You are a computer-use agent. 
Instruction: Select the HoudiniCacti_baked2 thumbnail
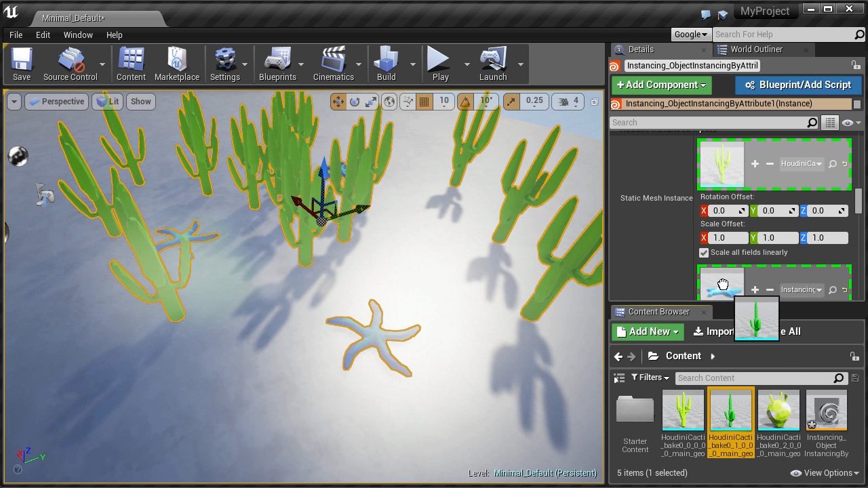(x=778, y=410)
